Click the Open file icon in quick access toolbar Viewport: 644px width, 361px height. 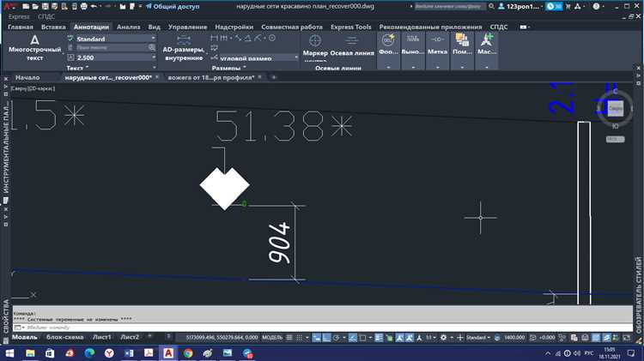[x=35, y=7]
